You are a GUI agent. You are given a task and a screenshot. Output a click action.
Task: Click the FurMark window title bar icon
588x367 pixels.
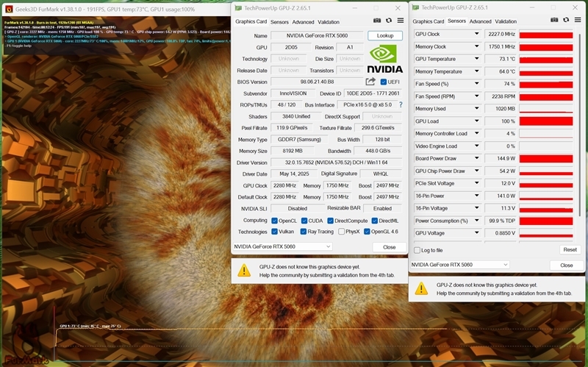[9, 9]
